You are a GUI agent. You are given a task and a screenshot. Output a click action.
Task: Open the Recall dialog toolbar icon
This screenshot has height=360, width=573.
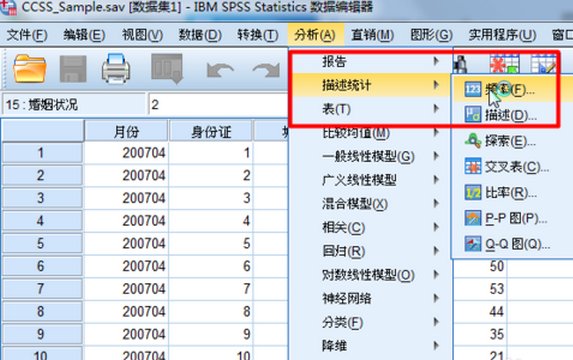167,68
